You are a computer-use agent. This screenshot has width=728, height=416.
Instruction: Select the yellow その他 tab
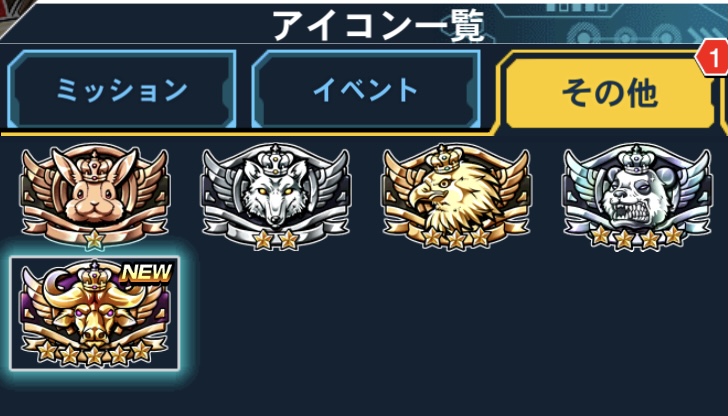click(609, 93)
